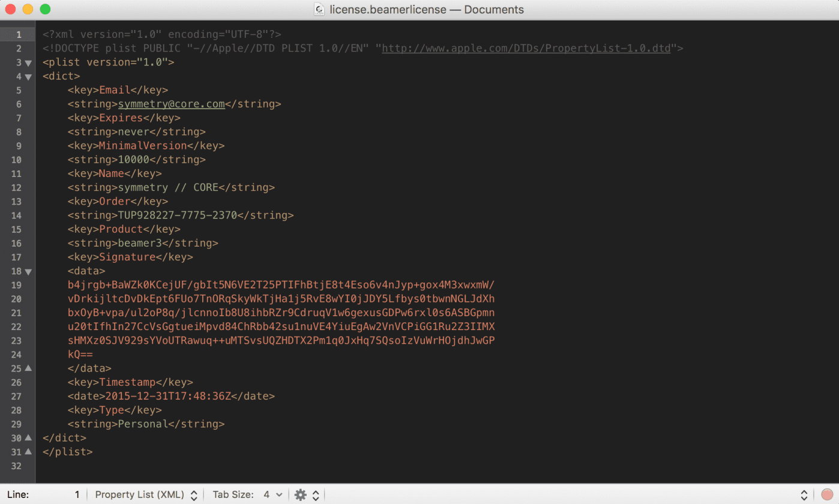Collapse the plist element at line 3

pos(28,62)
